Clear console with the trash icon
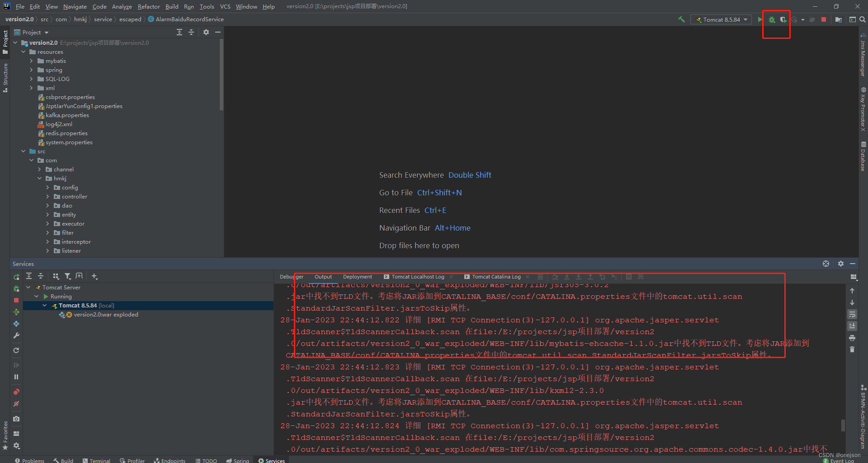Viewport: 868px width, 463px height. pos(852,350)
